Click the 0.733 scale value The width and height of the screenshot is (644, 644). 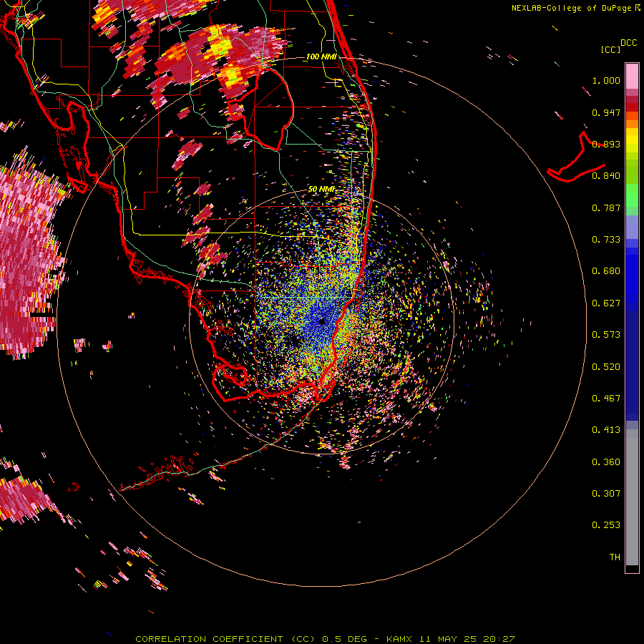[606, 240]
